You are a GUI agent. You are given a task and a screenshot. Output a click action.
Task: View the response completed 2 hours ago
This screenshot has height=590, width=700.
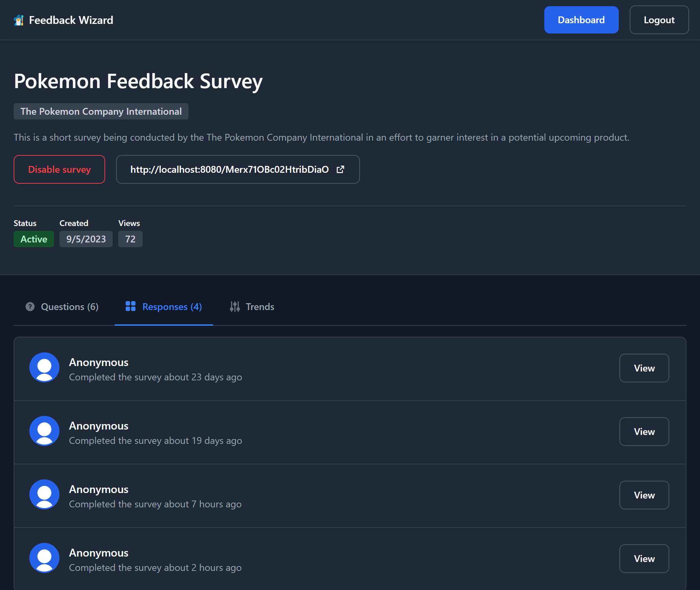[644, 559]
